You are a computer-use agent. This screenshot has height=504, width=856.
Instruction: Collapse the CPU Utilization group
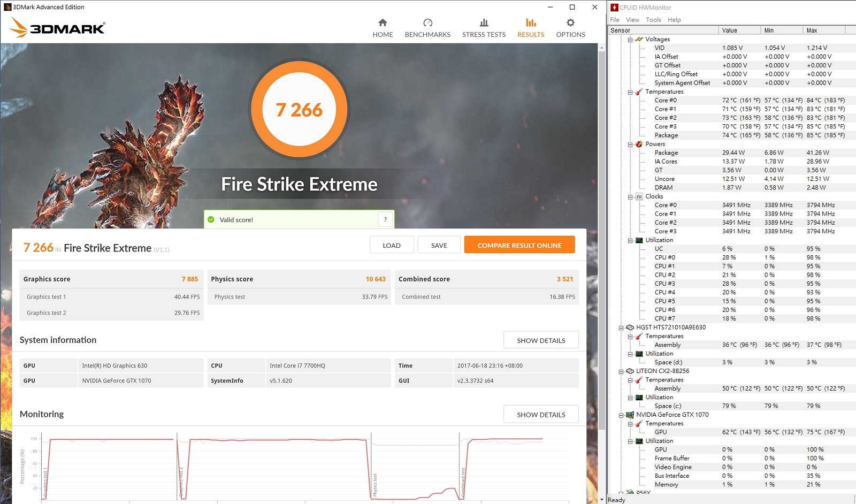click(630, 241)
